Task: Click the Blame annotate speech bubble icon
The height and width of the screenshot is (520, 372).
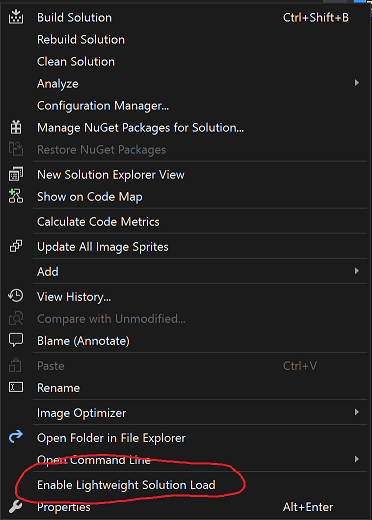Action: 16,340
